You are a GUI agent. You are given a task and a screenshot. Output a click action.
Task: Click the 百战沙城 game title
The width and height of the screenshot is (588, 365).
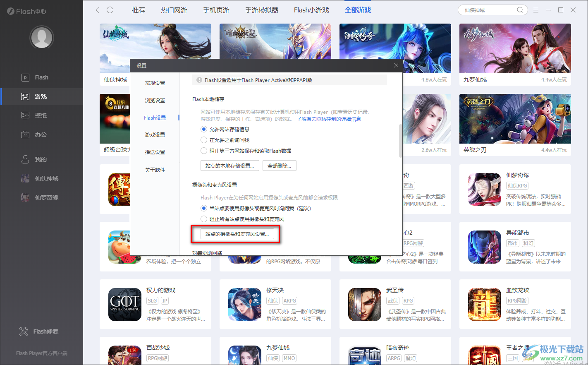tap(158, 348)
